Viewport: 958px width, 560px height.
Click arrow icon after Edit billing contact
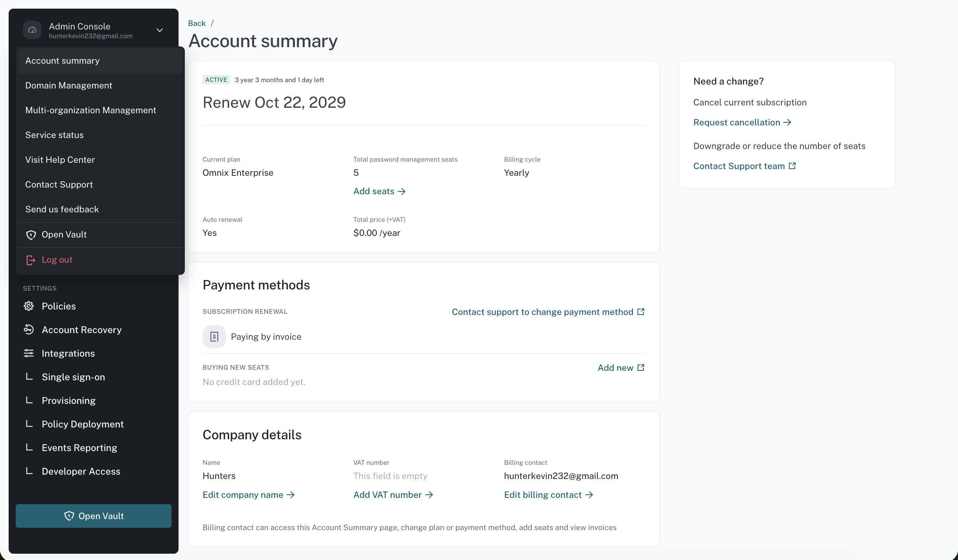coord(589,495)
